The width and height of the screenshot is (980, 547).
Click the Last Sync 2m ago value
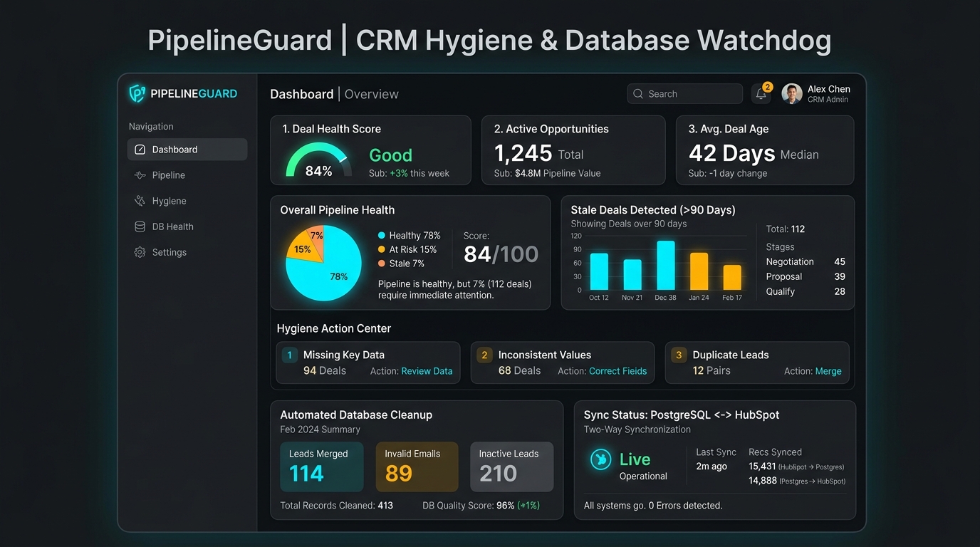point(711,467)
